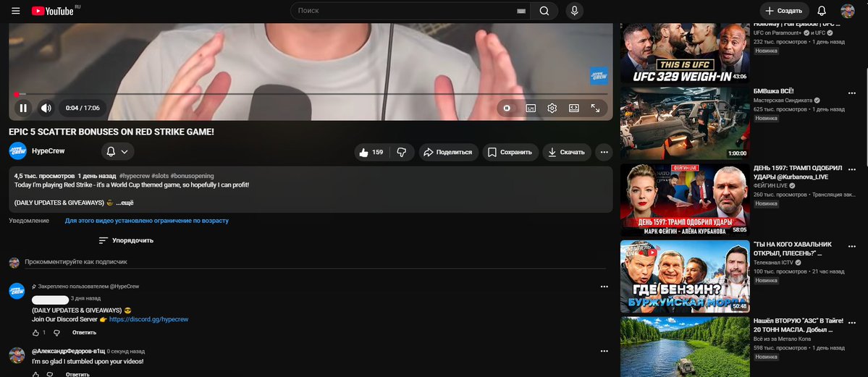Like the pinned HypeCrew comment
Screen dimensions: 868x377
[x=35, y=333]
